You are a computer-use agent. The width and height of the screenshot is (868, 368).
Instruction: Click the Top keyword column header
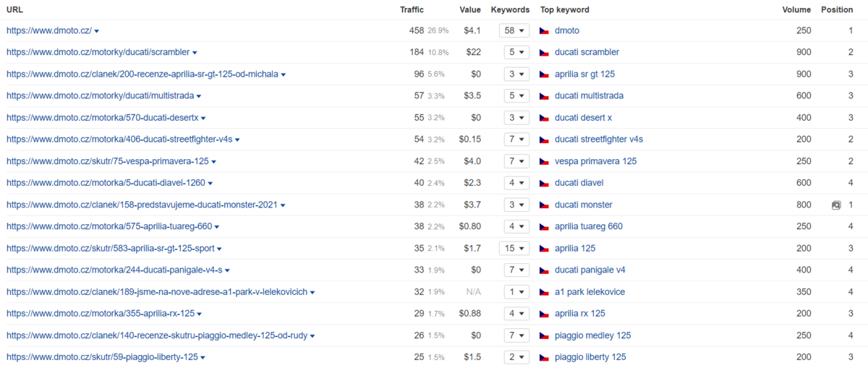(x=565, y=10)
